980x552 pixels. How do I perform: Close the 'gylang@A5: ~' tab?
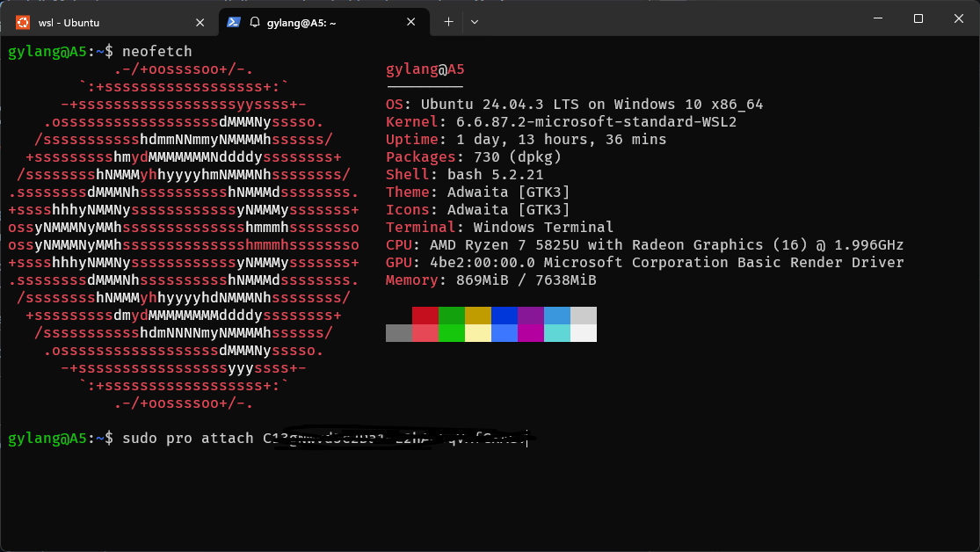(x=412, y=22)
